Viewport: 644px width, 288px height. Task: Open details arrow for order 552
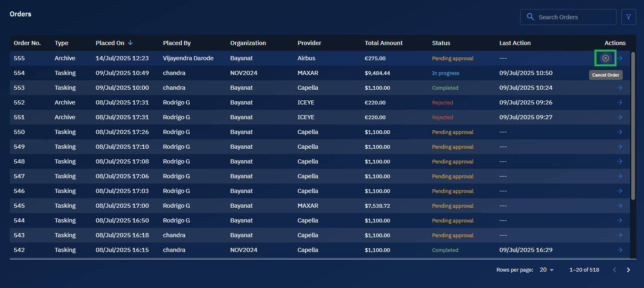click(x=620, y=102)
